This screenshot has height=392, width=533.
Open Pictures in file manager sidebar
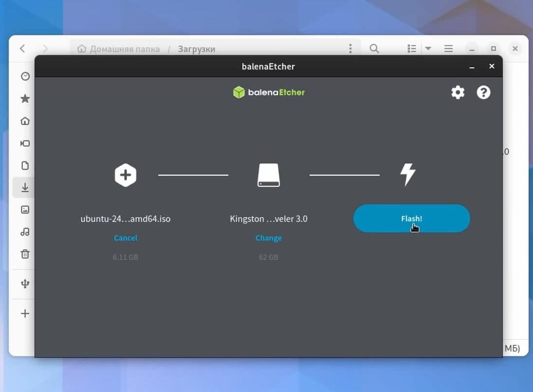coord(25,210)
